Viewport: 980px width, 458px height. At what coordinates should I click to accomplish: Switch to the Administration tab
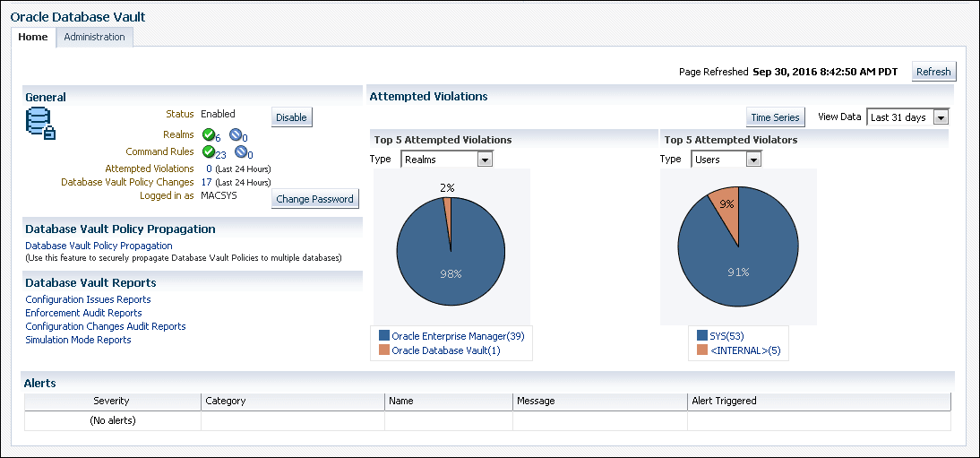[94, 37]
